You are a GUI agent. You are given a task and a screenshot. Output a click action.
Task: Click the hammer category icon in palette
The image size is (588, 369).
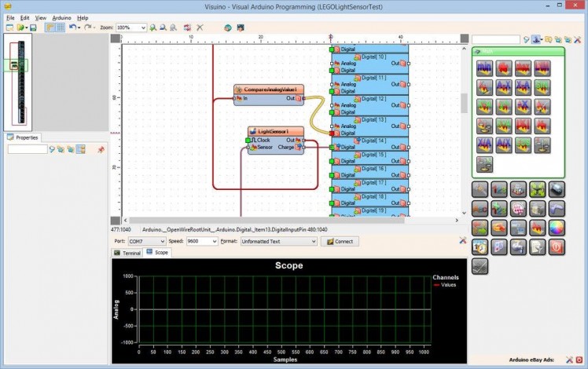(x=480, y=188)
